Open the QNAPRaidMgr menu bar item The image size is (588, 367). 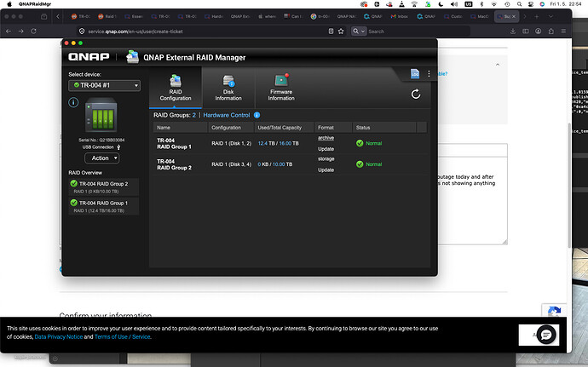[35, 4]
